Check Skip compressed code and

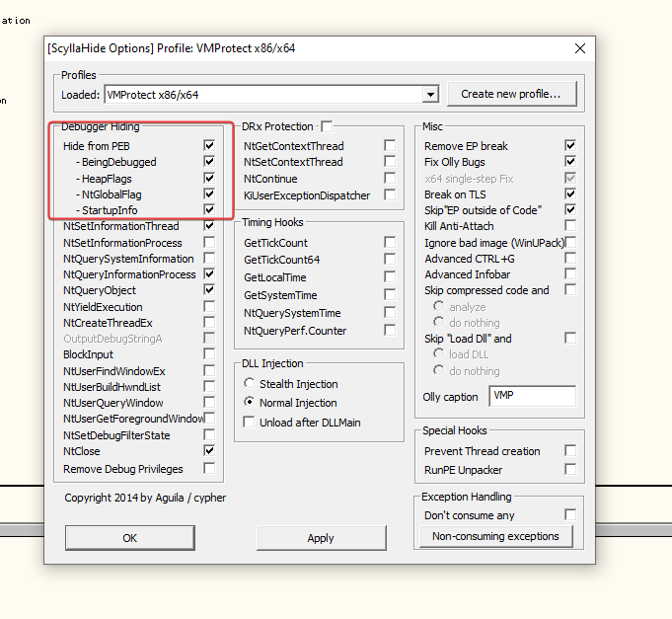570,290
